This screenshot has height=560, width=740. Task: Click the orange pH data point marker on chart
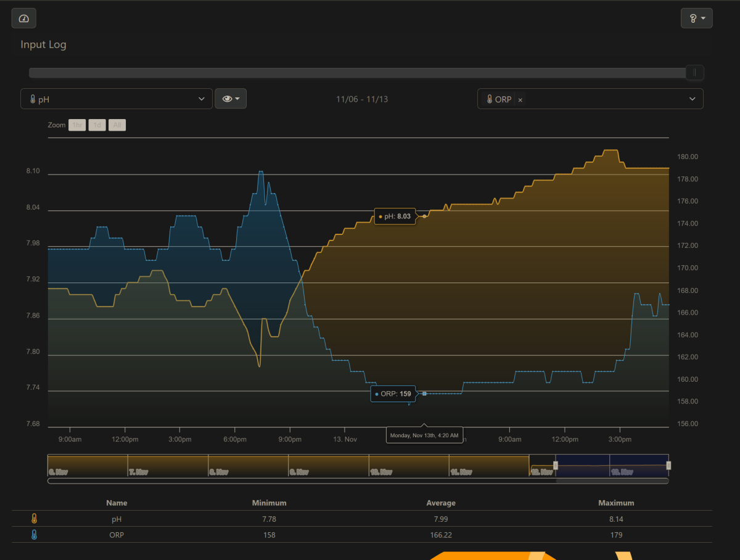coord(424,216)
